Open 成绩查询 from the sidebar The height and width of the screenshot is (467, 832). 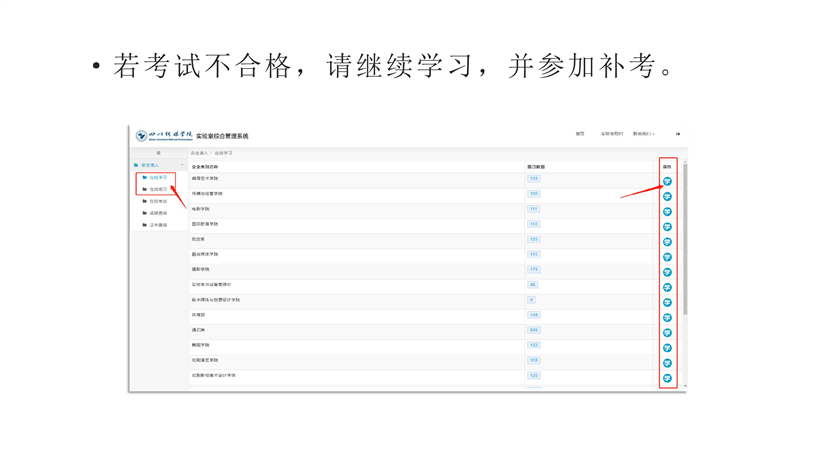pyautogui.click(x=158, y=213)
